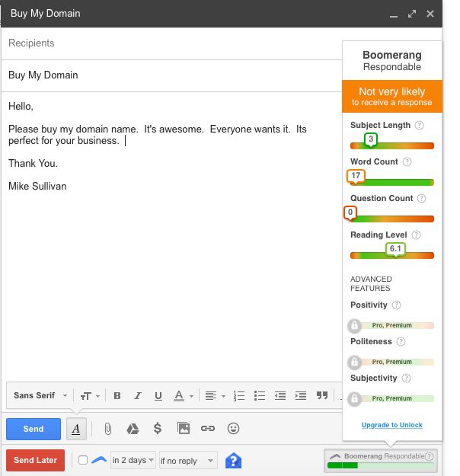Apply bold formatting

[x=117, y=395]
